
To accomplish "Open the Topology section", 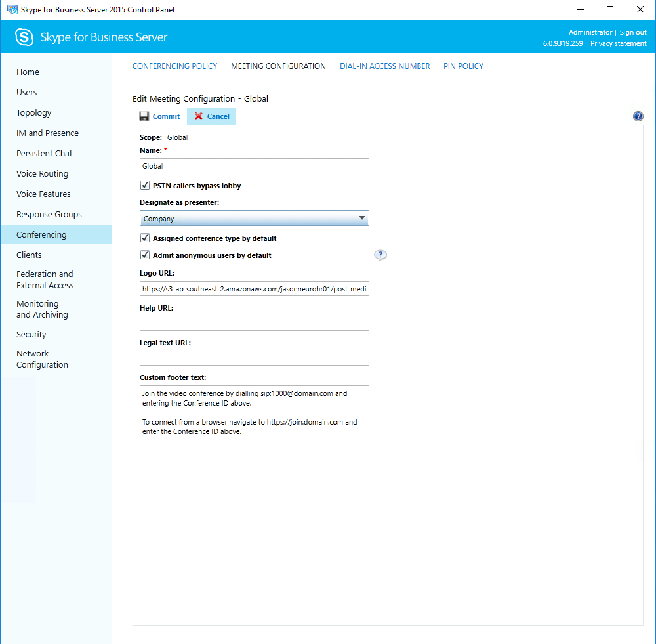I will pyautogui.click(x=34, y=112).
